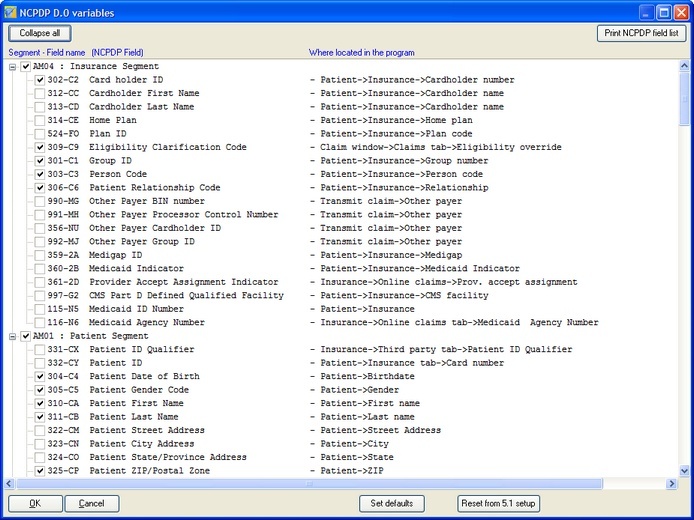
Task: Click 'Segment - Field name' column header
Action: click(x=46, y=53)
